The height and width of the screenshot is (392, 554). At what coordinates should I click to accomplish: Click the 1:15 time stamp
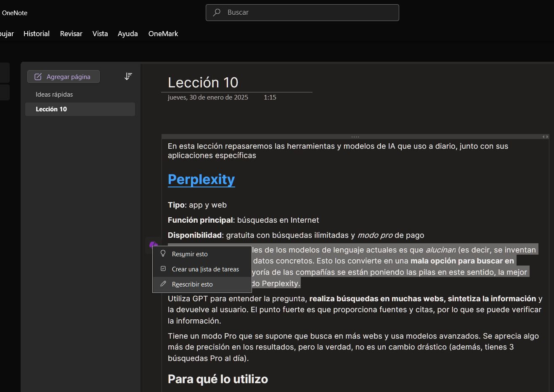[270, 97]
